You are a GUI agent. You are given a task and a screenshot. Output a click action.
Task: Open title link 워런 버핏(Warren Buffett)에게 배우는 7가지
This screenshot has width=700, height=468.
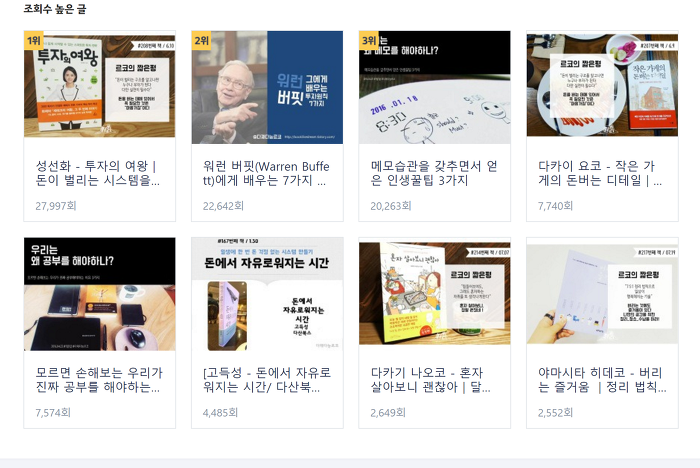point(266,173)
